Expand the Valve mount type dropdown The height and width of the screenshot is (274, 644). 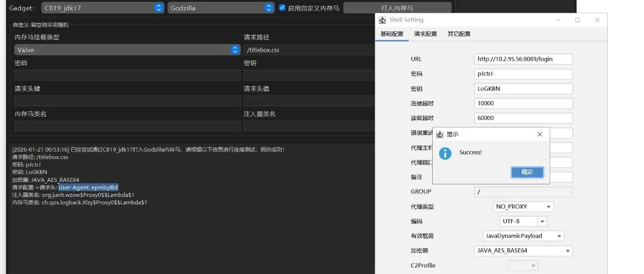click(x=127, y=50)
